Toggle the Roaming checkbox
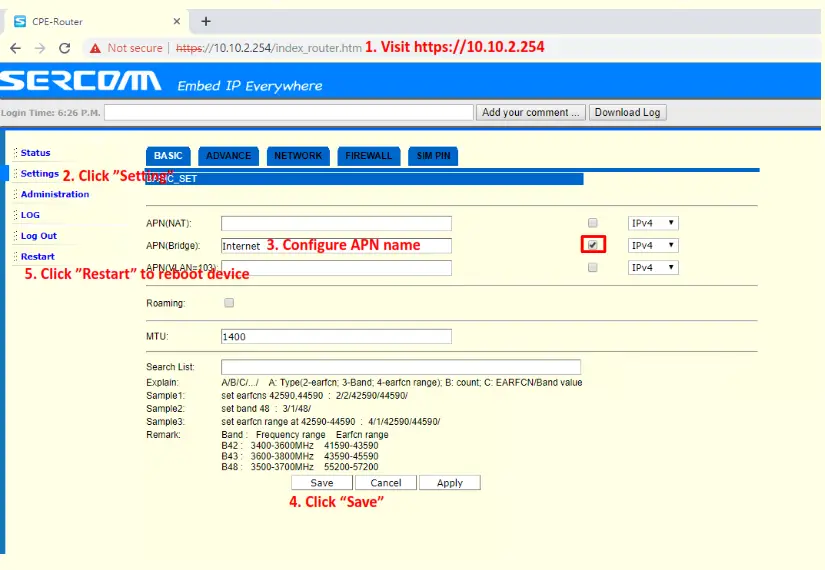Viewport: 825px width, 570px height. point(229,303)
